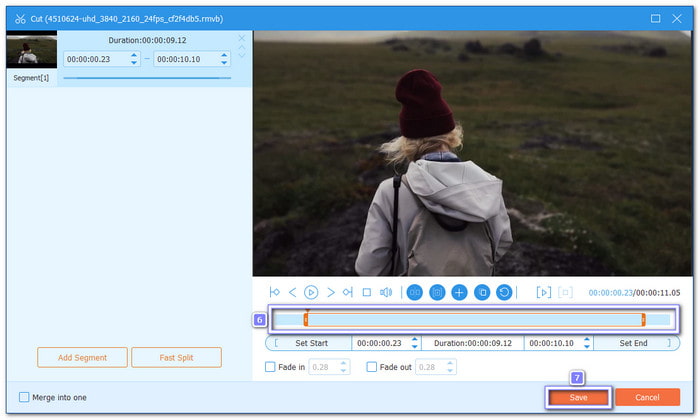The width and height of the screenshot is (700, 420).
Task: Add a new segment with plus icon
Action: point(459,292)
